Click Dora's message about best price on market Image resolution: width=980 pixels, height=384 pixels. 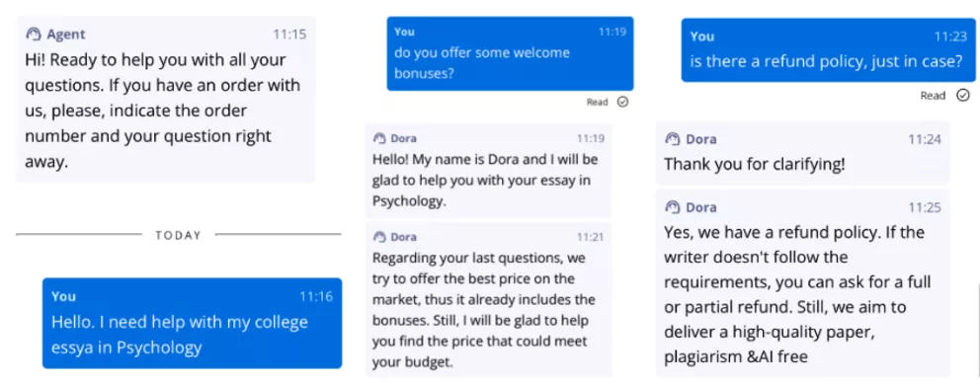[x=489, y=300]
